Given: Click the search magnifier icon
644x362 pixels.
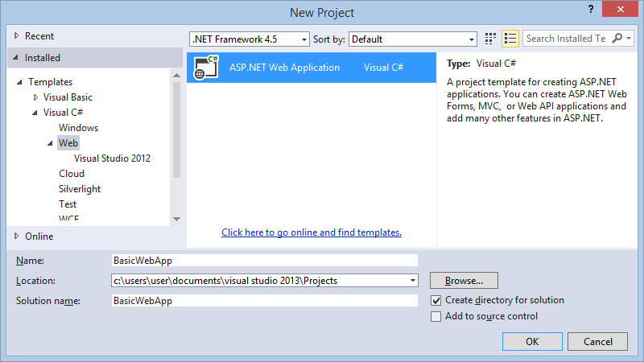Looking at the screenshot, I should click(617, 39).
